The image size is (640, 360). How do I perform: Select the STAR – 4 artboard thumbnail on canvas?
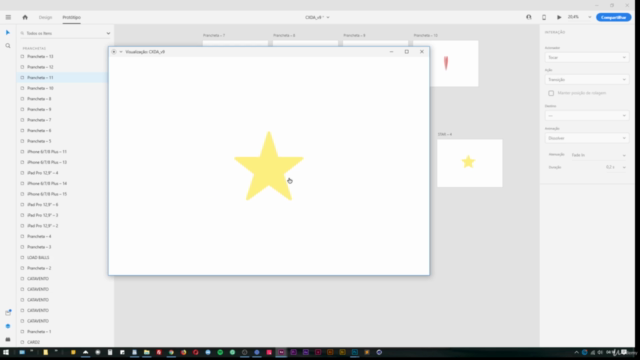point(470,163)
